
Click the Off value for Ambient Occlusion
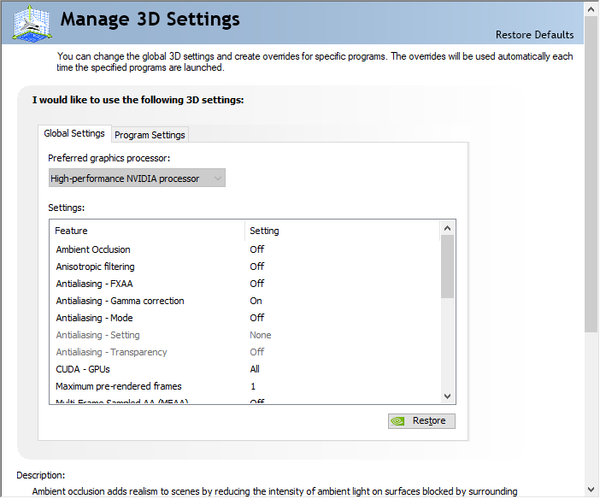pyautogui.click(x=257, y=250)
